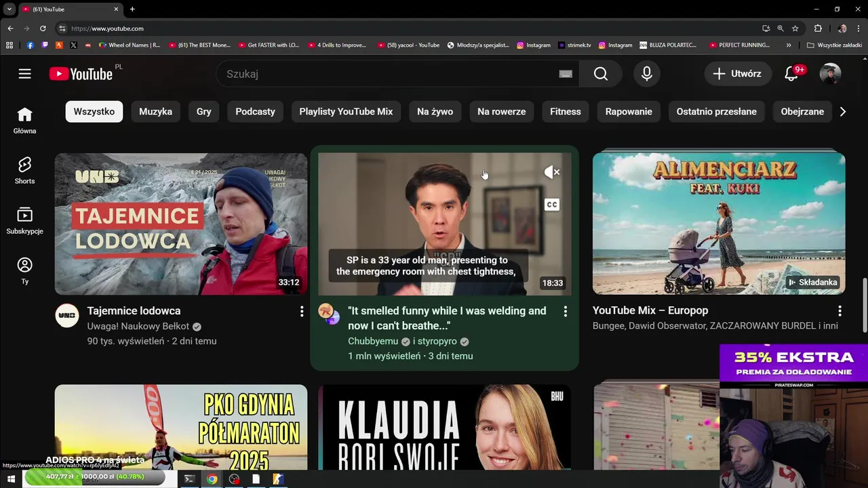Screen dimensions: 868x488
Task: Open the BLUZA POLARTEC bookmark
Action: click(x=668, y=45)
